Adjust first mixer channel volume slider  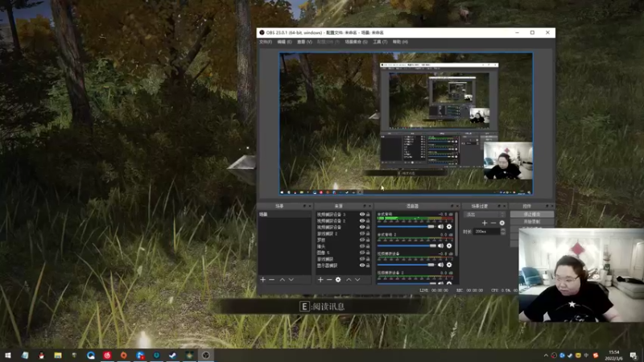click(406, 227)
